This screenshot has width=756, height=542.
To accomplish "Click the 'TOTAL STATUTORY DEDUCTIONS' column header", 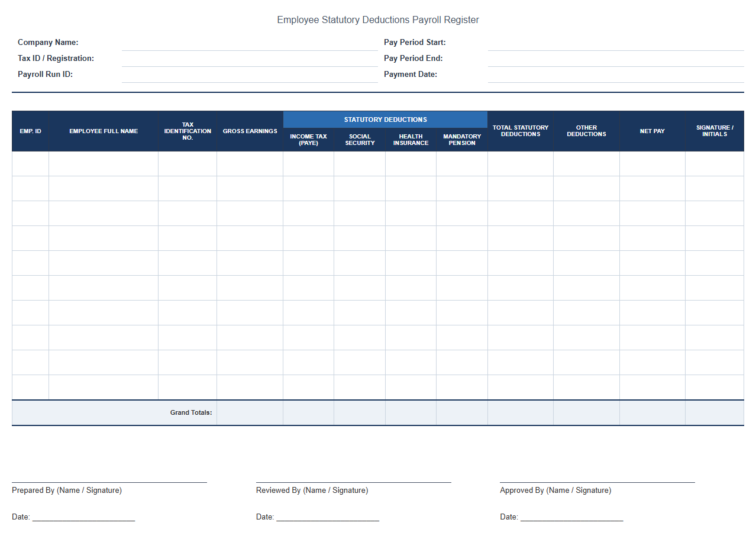I will pos(521,131).
